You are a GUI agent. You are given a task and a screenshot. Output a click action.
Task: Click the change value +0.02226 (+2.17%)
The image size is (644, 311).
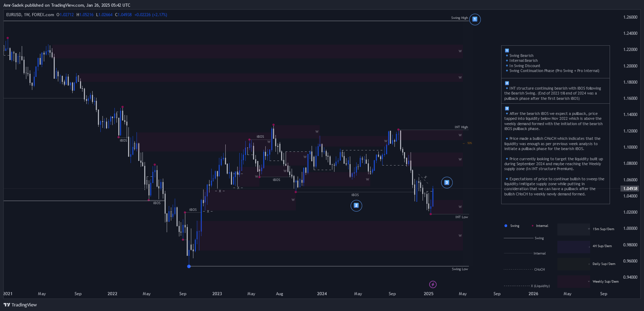click(x=151, y=15)
